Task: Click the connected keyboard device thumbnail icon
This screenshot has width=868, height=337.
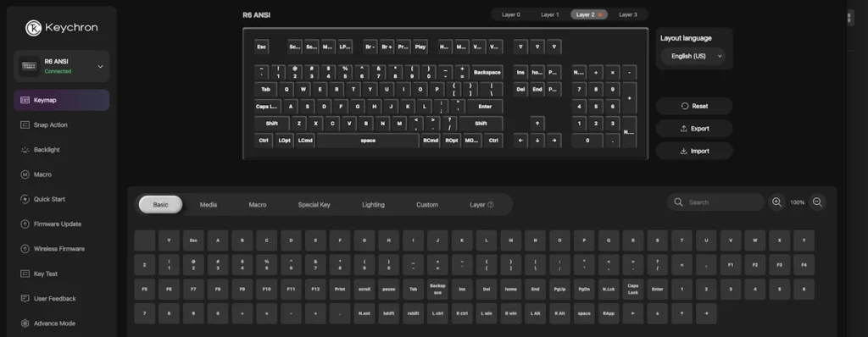Action: click(x=30, y=66)
